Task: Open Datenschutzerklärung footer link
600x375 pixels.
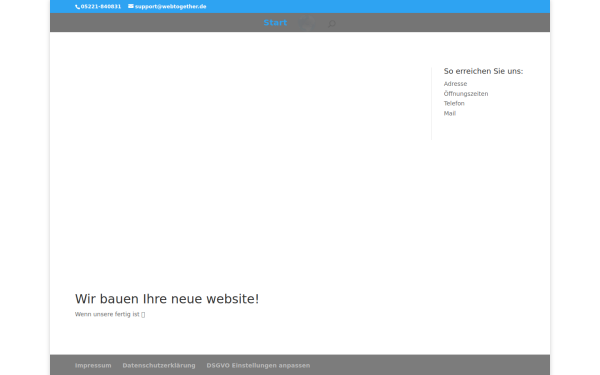Action: click(159, 365)
